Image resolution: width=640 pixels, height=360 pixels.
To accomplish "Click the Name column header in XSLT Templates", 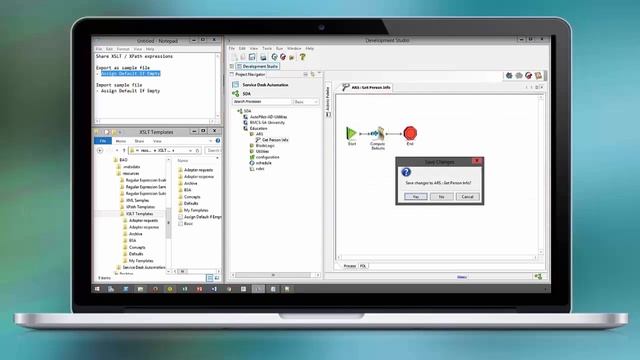I will pyautogui.click(x=183, y=161).
